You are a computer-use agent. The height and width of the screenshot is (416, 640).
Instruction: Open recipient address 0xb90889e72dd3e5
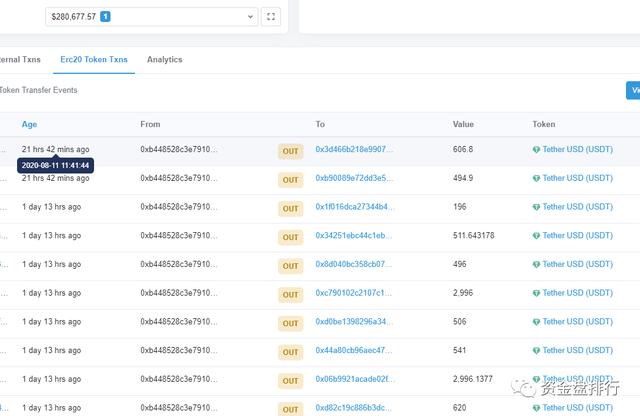(x=354, y=178)
